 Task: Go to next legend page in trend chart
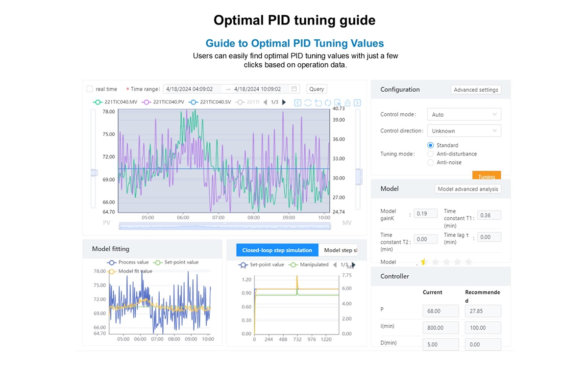284,102
